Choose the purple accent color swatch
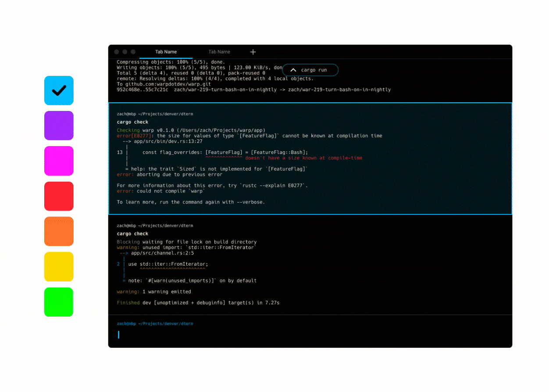549x392 pixels. click(59, 125)
